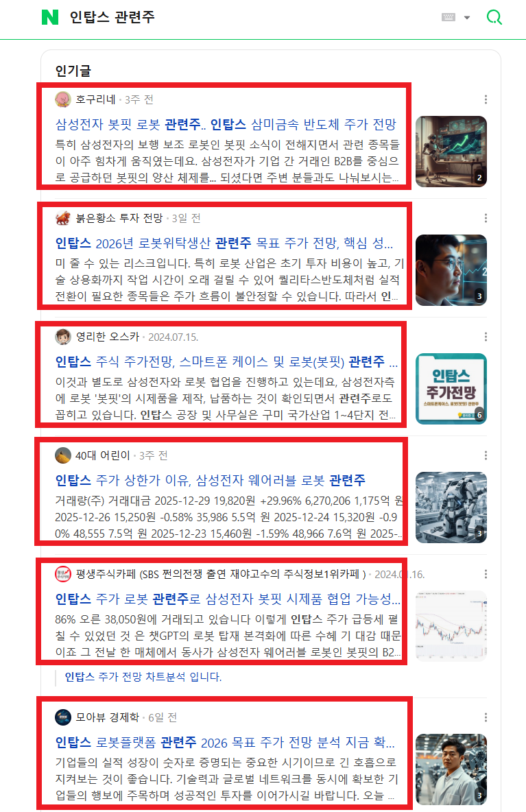Expand the keyboard input dropdown arrow
This screenshot has width=526, height=812.
pos(467,18)
